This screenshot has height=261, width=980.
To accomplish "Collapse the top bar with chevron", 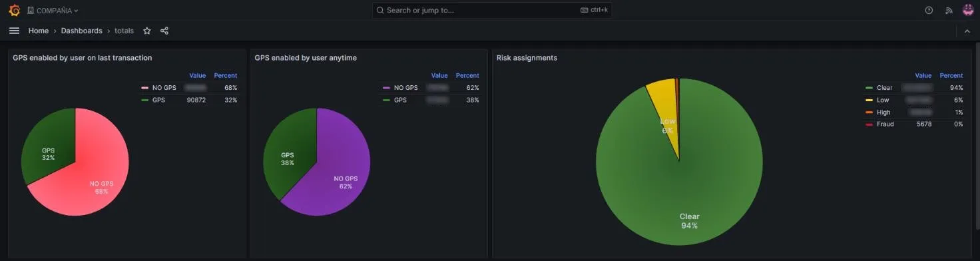I will click(967, 31).
